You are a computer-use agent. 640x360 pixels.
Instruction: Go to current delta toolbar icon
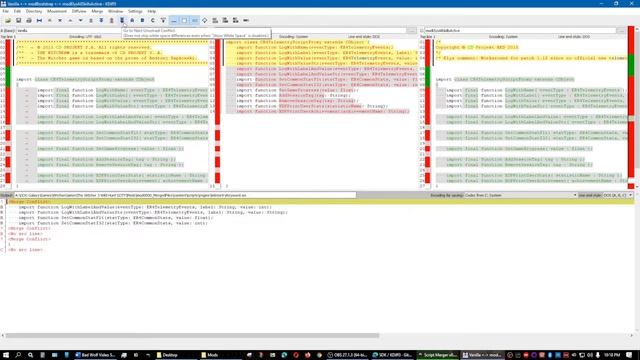click(39, 20)
